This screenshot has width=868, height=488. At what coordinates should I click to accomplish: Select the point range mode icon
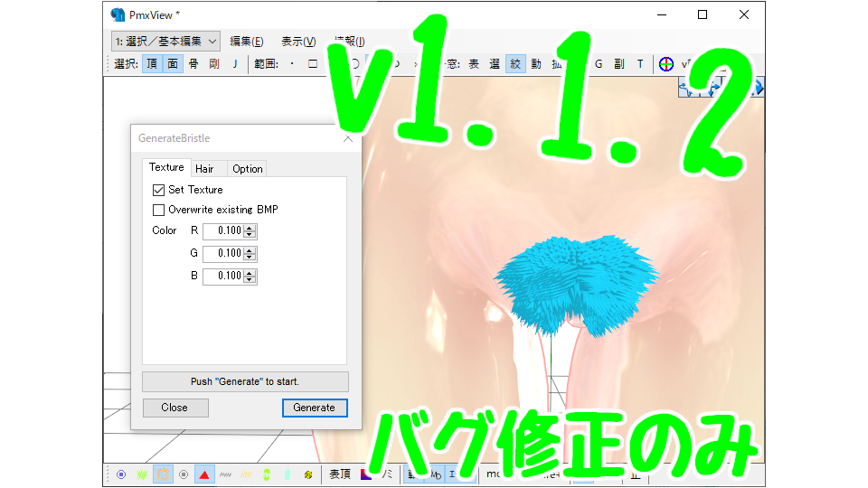pos(292,64)
